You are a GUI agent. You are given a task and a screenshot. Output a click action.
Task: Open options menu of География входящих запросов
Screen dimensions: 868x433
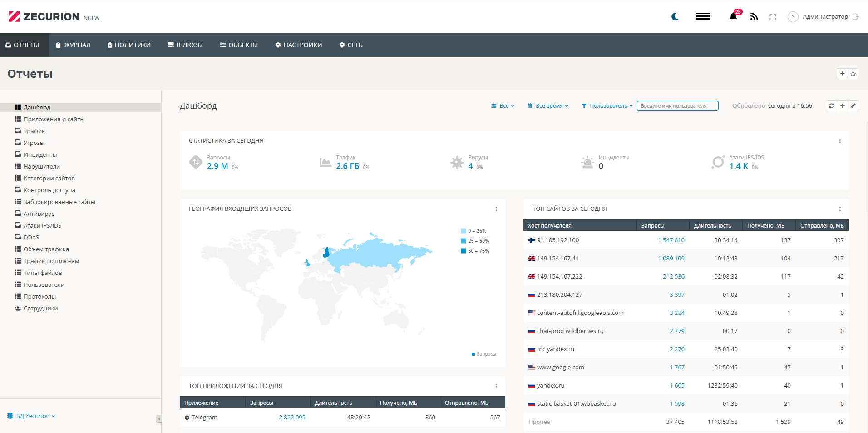496,209
